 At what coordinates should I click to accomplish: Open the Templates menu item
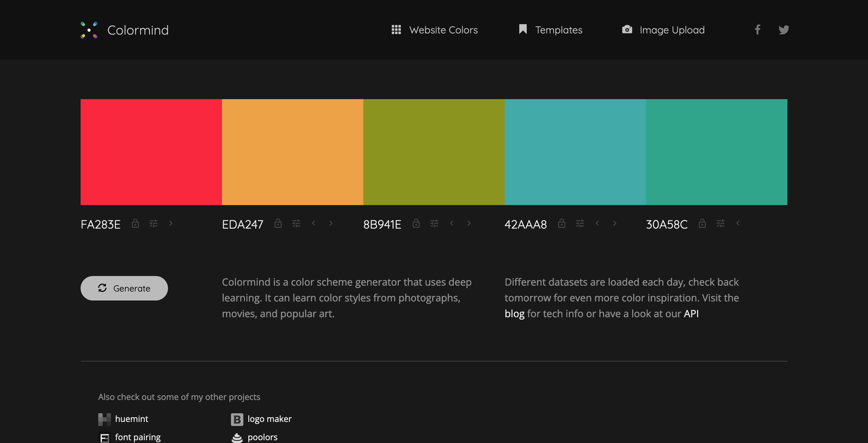(x=559, y=30)
